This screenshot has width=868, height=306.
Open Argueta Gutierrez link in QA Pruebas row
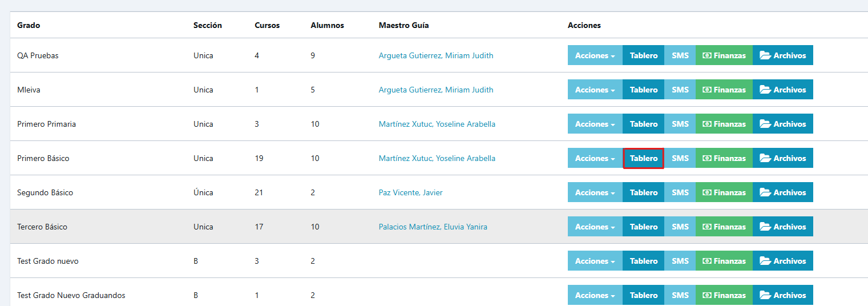pos(436,55)
